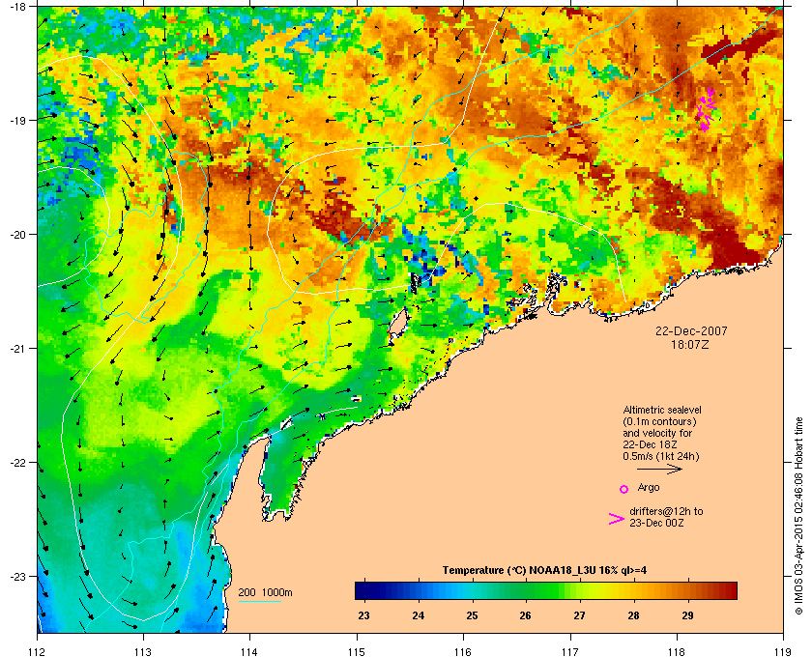Click the latitude axis label -23
This screenshot has height=657, width=812.
(17, 576)
